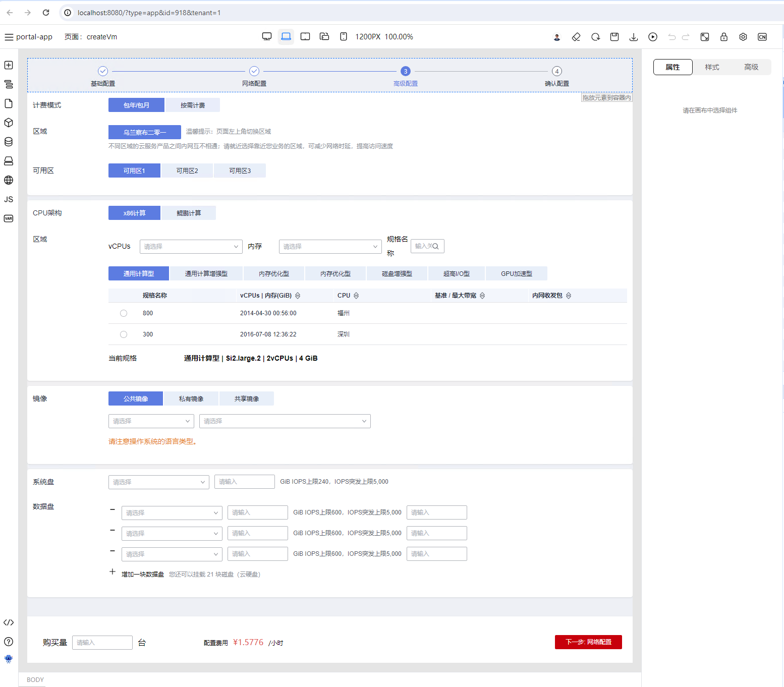The image size is (784, 687).
Task: Click the save icon in top toolbar
Action: point(614,37)
